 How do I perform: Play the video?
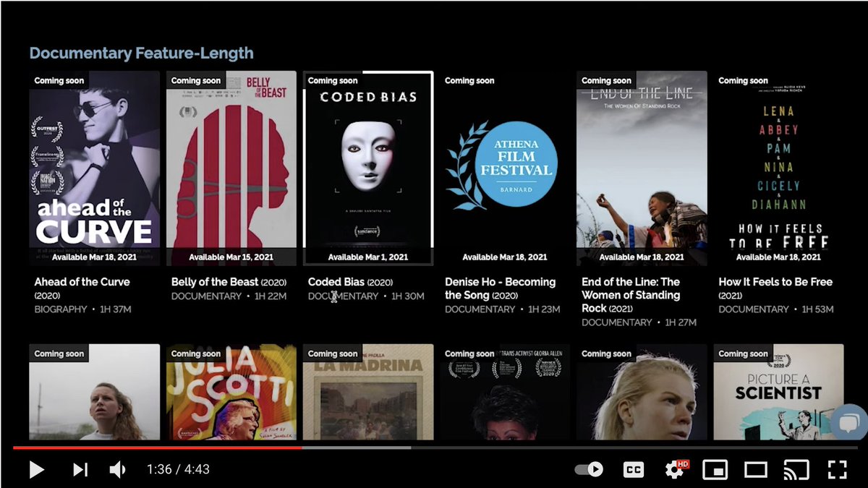pos(36,470)
